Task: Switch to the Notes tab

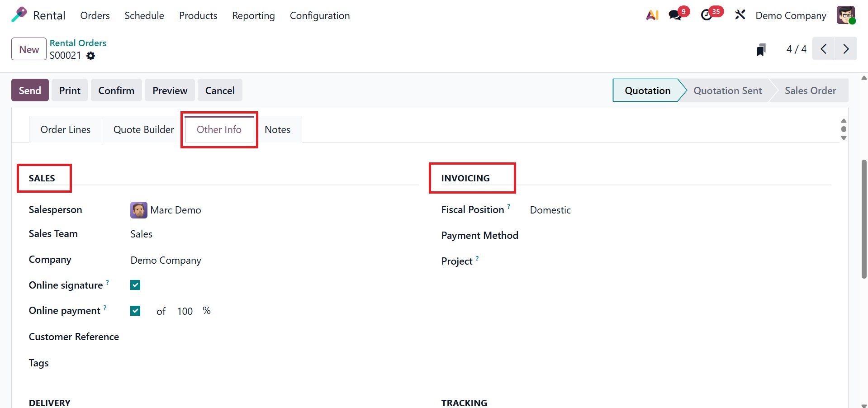Action: click(x=277, y=130)
